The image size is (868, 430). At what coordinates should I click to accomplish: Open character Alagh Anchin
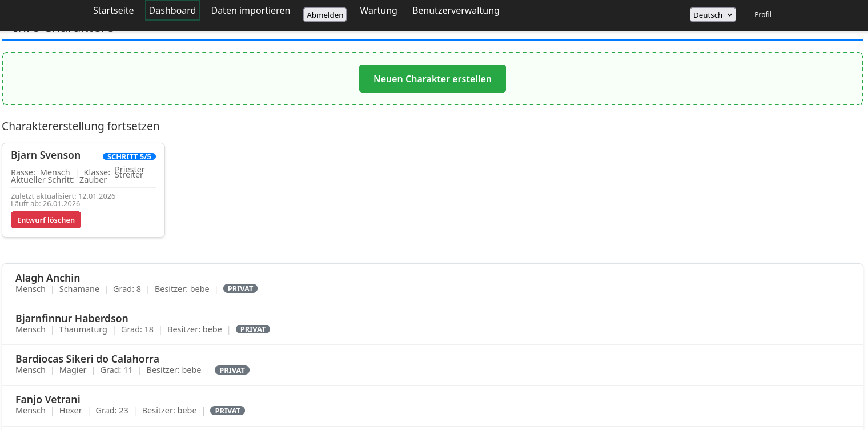coord(48,278)
